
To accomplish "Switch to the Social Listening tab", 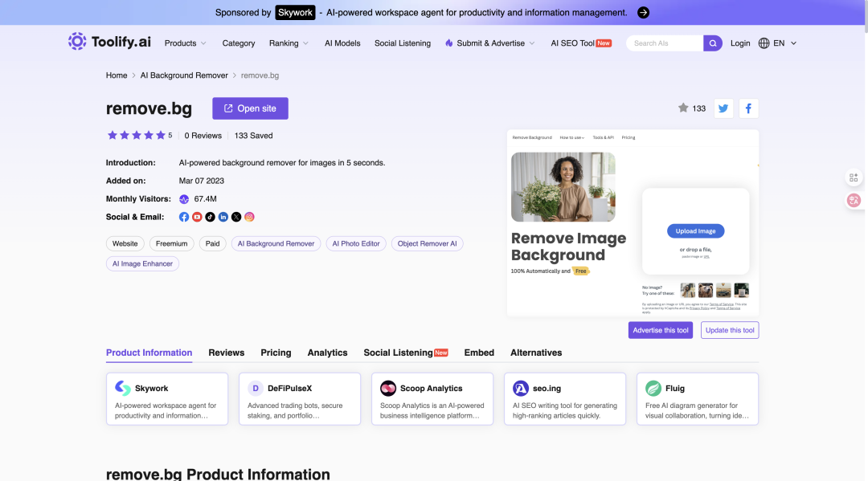I will click(405, 353).
